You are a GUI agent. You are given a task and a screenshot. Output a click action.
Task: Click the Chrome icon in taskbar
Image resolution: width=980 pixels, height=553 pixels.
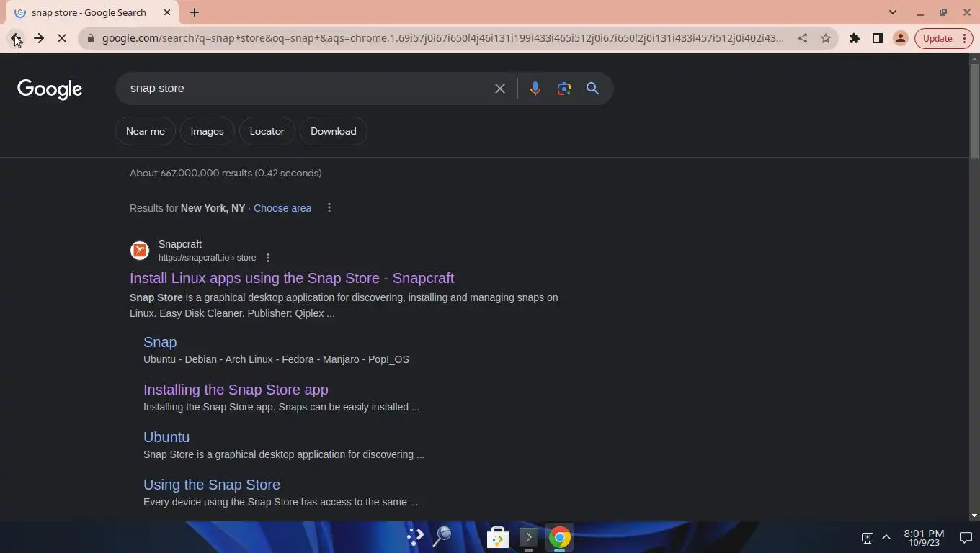(560, 537)
